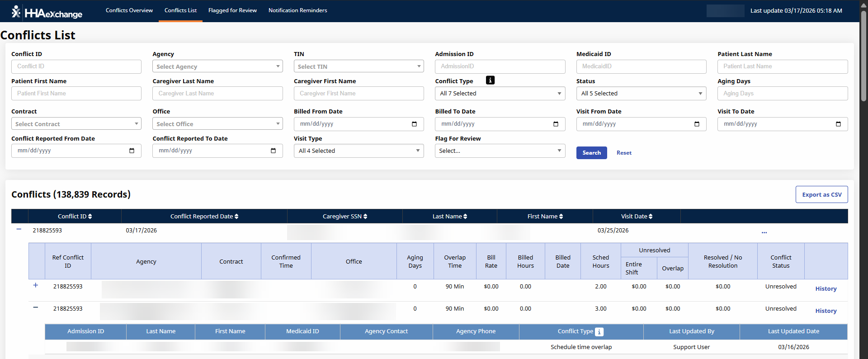Expand the Status All 5 Selected dropdown
Image resolution: width=868 pixels, height=359 pixels.
click(x=641, y=94)
